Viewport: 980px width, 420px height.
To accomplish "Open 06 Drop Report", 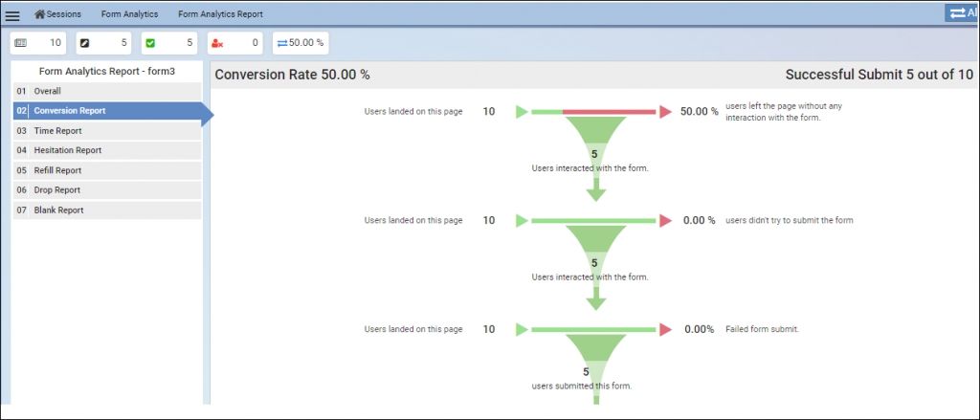I will click(x=107, y=190).
